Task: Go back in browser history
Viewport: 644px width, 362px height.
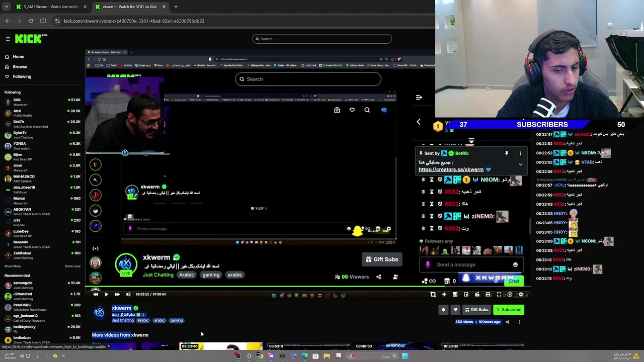Action: [x=7, y=21]
